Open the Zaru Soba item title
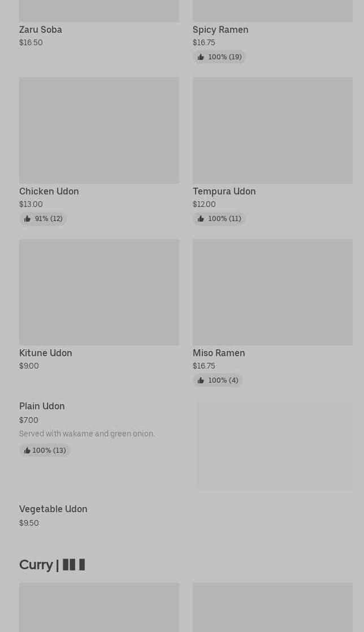This screenshot has height=632, width=364. [41, 29]
